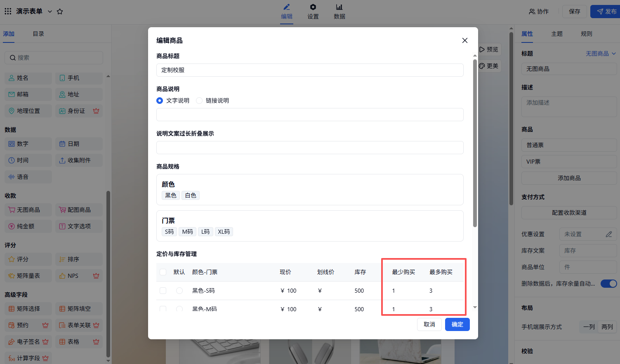This screenshot has height=364, width=620.
Task: Open the 数据 chart icon tab
Action: 339,7
